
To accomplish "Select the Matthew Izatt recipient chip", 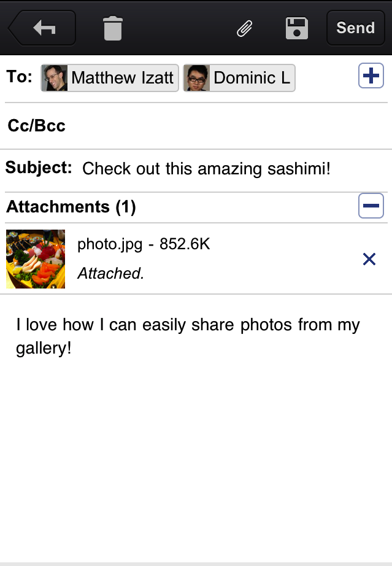I will [122, 78].
